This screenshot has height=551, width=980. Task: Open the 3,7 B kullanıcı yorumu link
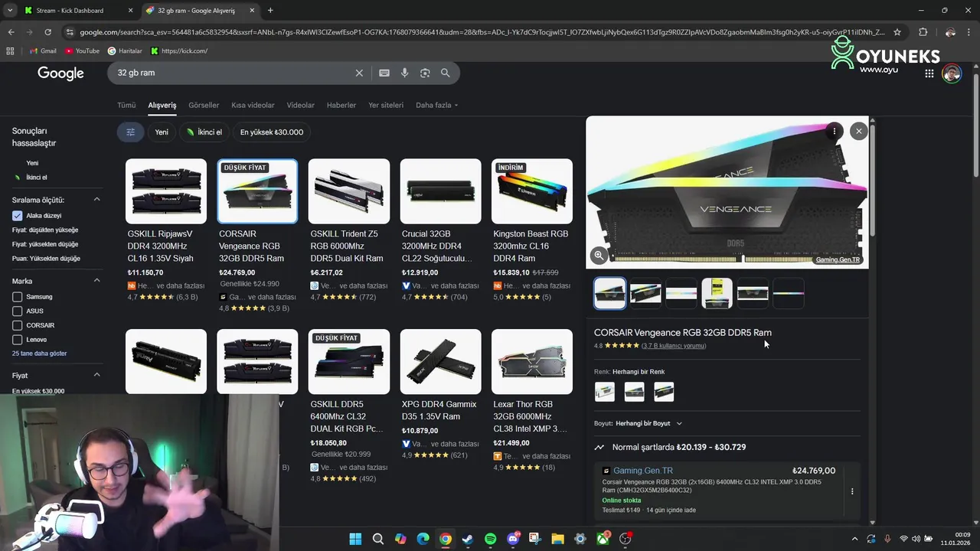[x=674, y=346]
